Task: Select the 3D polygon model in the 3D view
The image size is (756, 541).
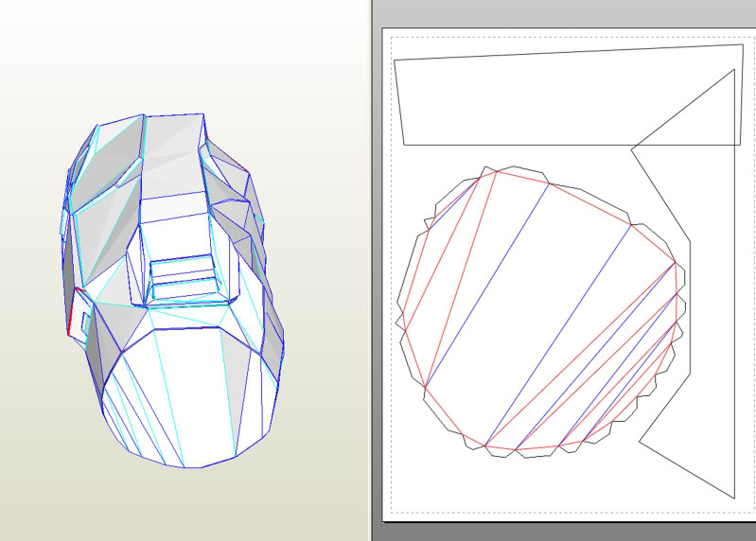Action: (172, 290)
